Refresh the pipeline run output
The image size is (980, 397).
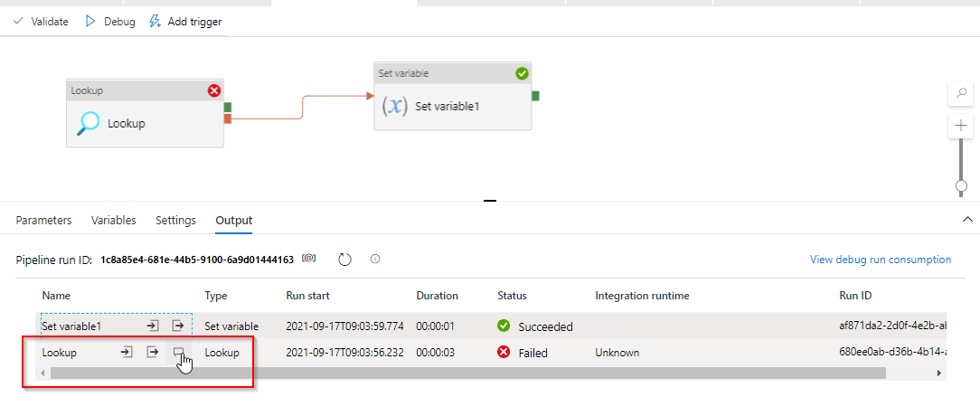(344, 260)
